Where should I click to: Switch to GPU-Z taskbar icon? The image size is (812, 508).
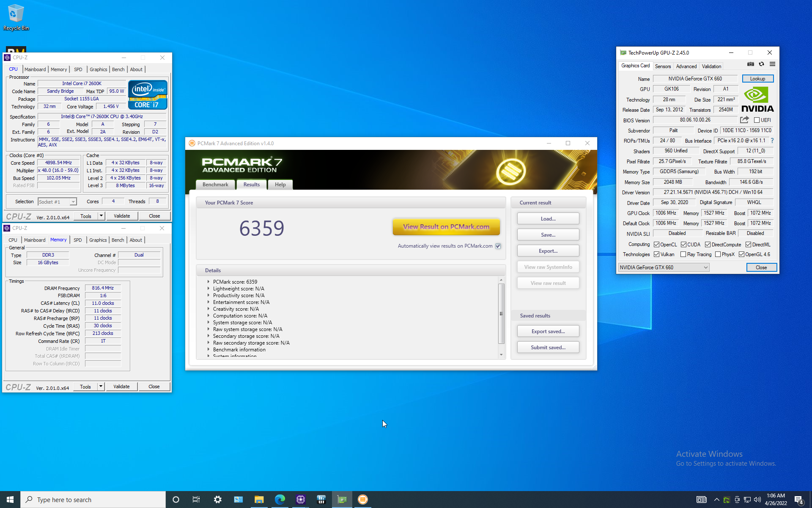pyautogui.click(x=342, y=500)
